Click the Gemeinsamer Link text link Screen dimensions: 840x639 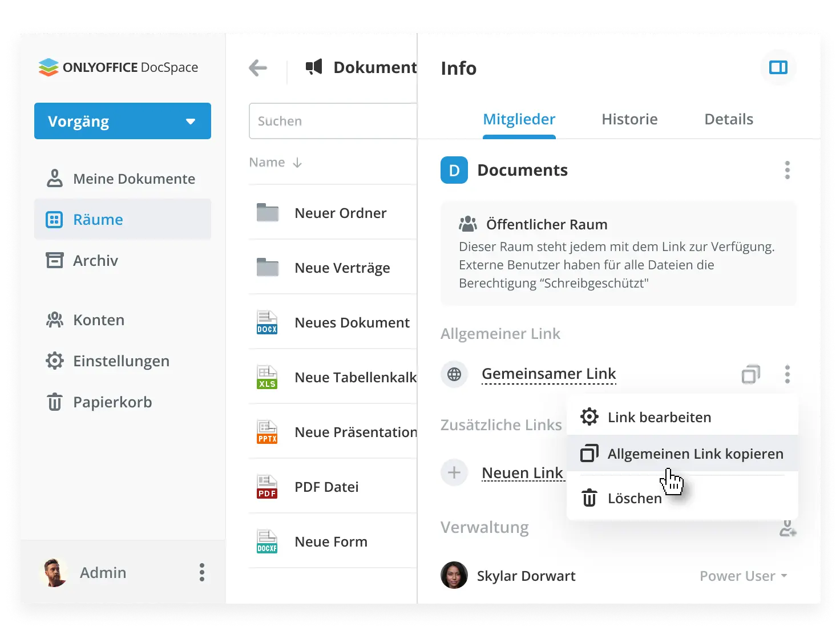click(548, 374)
